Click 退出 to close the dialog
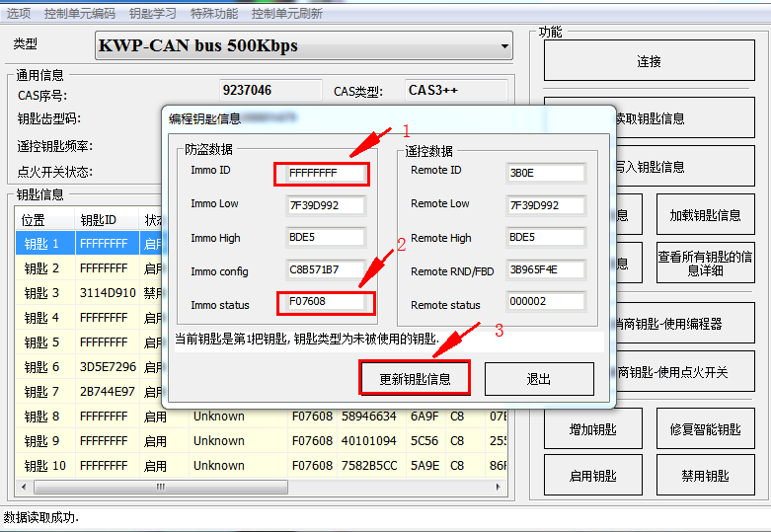This screenshot has height=532, width=771. pyautogui.click(x=539, y=379)
